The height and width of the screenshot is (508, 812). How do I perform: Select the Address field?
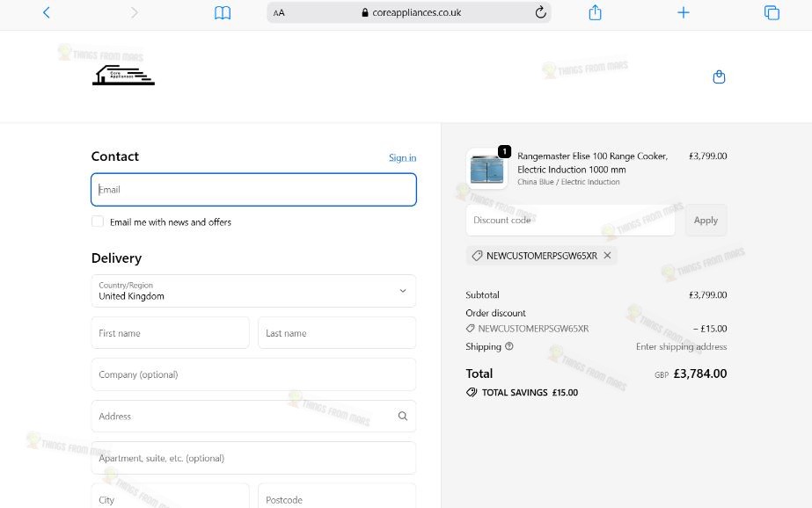click(x=253, y=417)
